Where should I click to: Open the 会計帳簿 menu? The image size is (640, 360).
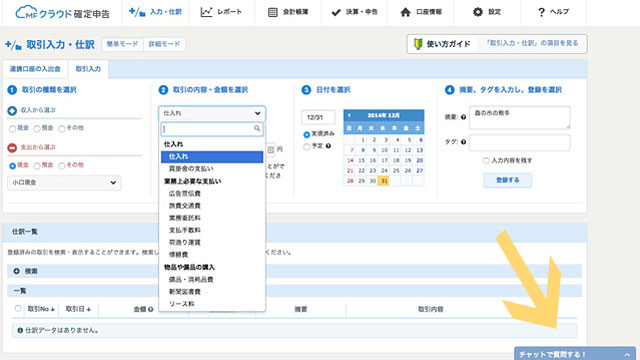pos(288,12)
